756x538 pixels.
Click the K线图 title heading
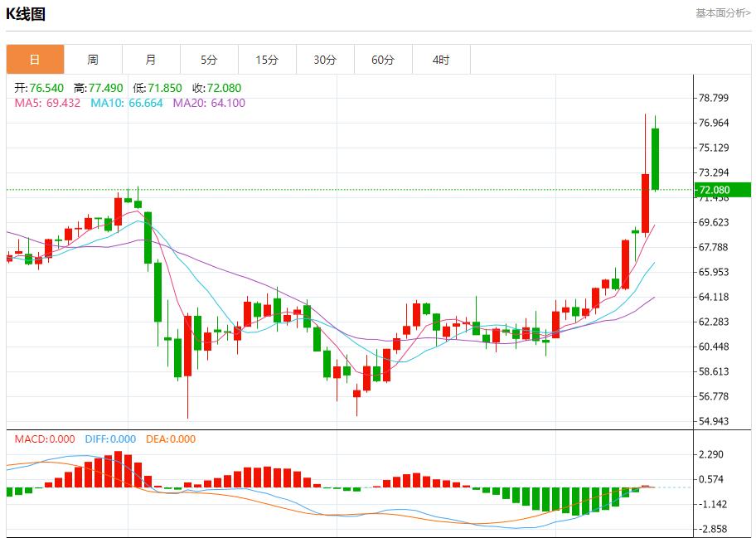tap(26, 14)
